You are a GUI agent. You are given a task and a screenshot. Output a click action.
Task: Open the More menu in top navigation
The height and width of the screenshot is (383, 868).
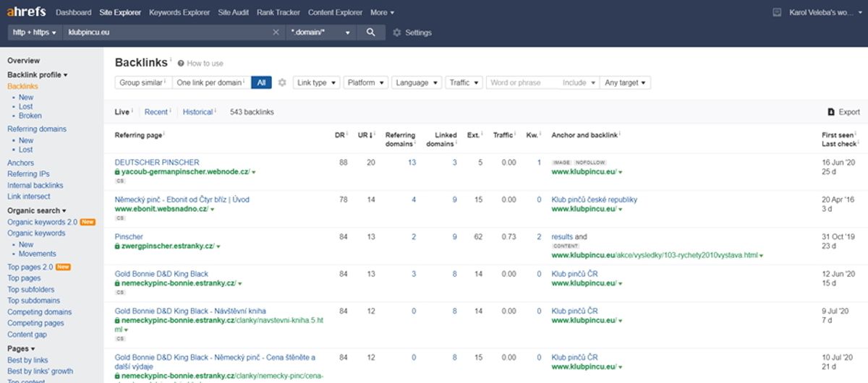pyautogui.click(x=382, y=12)
